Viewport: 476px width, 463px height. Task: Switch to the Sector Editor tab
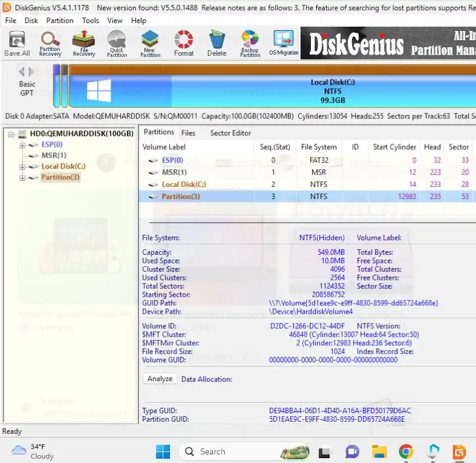tap(231, 133)
